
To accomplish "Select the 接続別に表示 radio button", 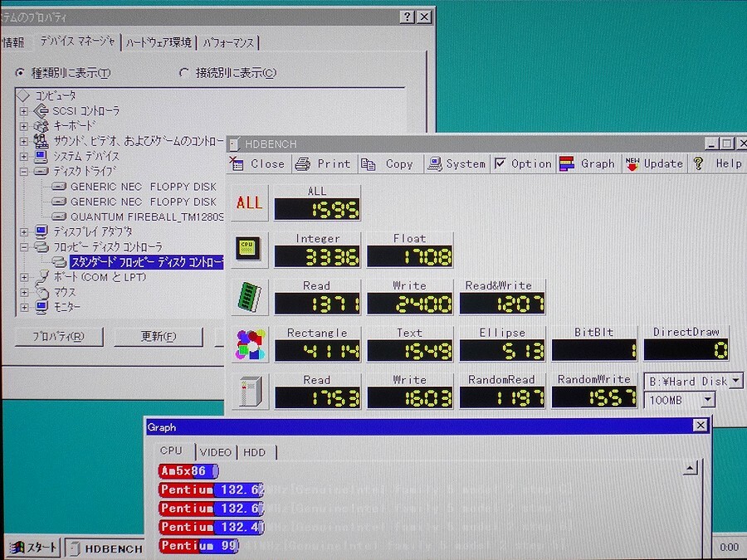I will click(x=184, y=73).
